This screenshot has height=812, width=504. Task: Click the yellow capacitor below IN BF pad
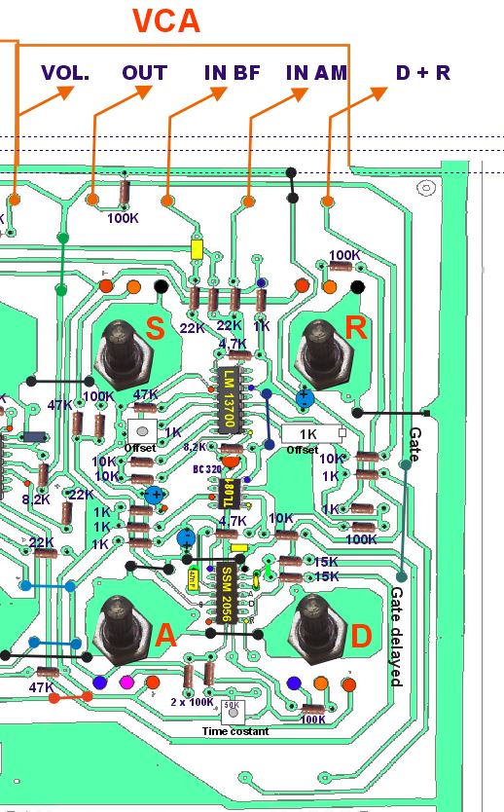198,248
